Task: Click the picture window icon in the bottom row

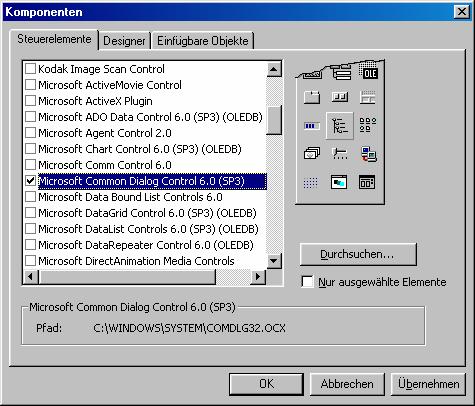Action: coord(339,182)
